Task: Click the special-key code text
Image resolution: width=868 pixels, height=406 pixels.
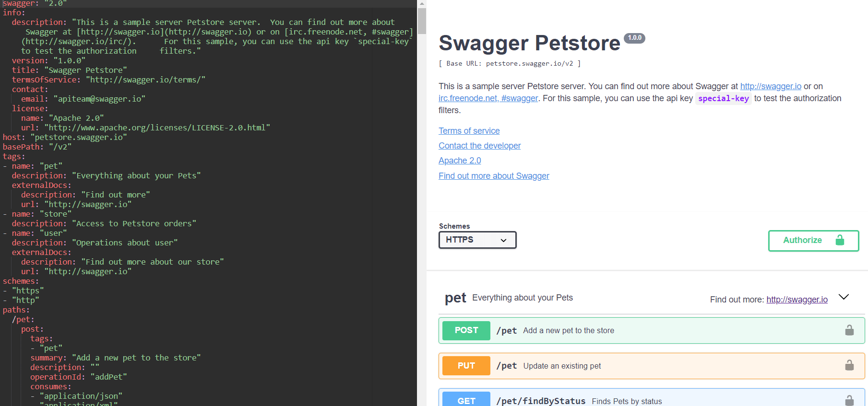Action: coord(723,98)
